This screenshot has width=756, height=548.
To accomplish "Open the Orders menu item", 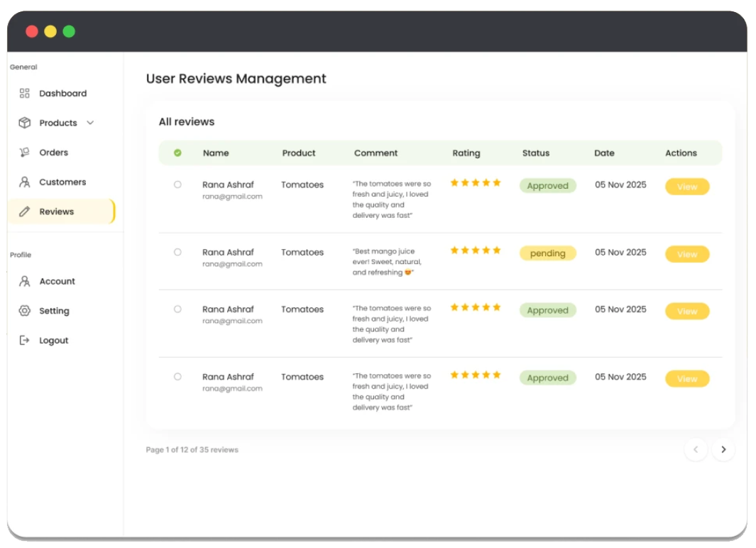I will pos(53,153).
